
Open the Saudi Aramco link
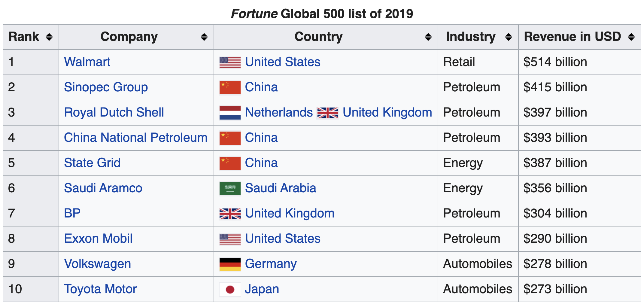coord(103,188)
